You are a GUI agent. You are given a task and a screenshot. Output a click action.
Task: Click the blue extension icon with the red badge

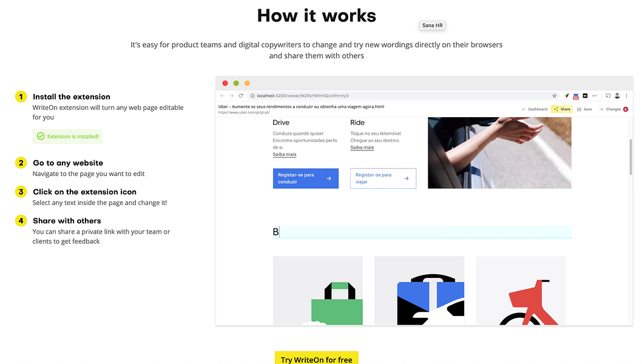[x=576, y=96]
